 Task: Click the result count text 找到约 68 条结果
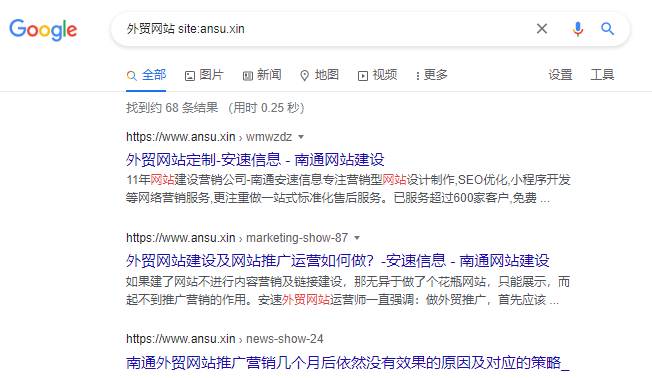(172, 108)
